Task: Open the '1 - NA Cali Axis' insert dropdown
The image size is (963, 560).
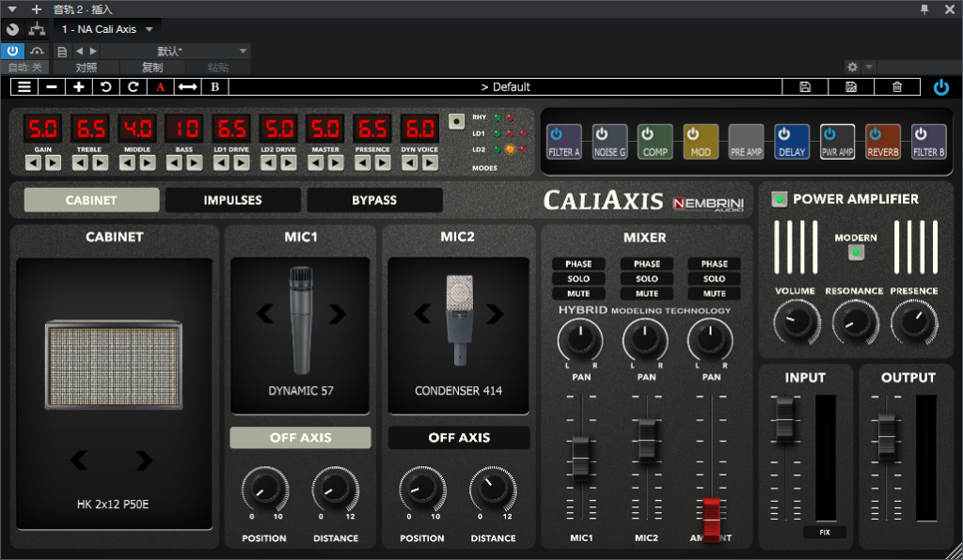Action: tap(107, 29)
